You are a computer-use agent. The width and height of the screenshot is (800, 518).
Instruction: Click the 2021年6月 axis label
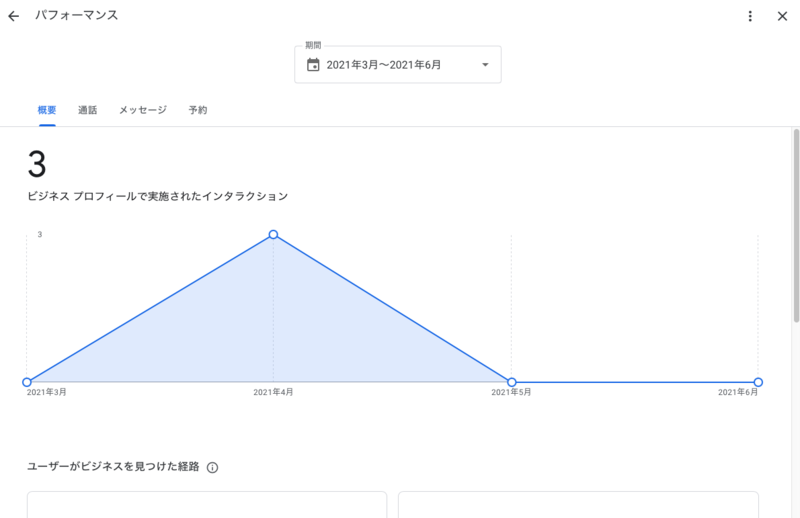pyautogui.click(x=738, y=392)
